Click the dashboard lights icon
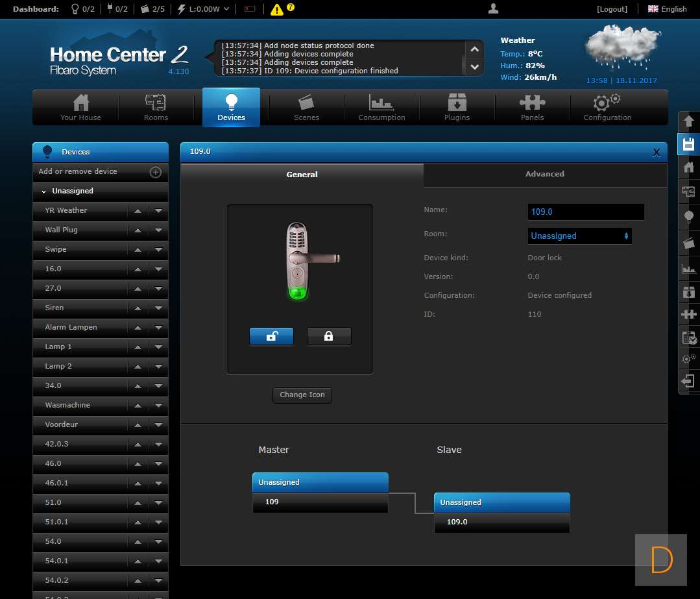700x599 pixels. (75, 9)
